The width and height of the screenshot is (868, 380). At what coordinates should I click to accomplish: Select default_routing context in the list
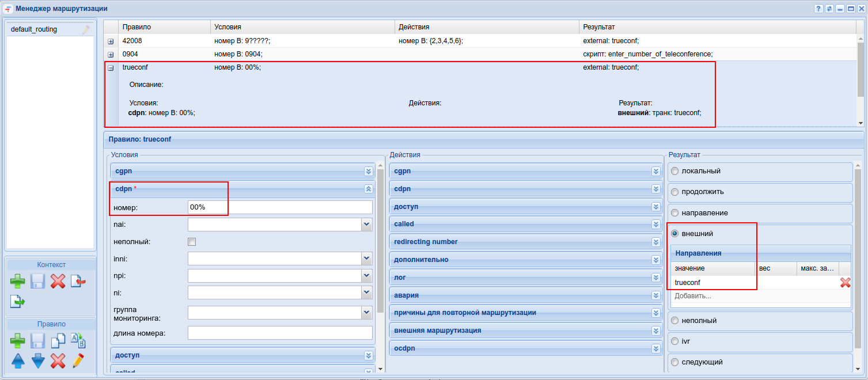click(x=34, y=29)
